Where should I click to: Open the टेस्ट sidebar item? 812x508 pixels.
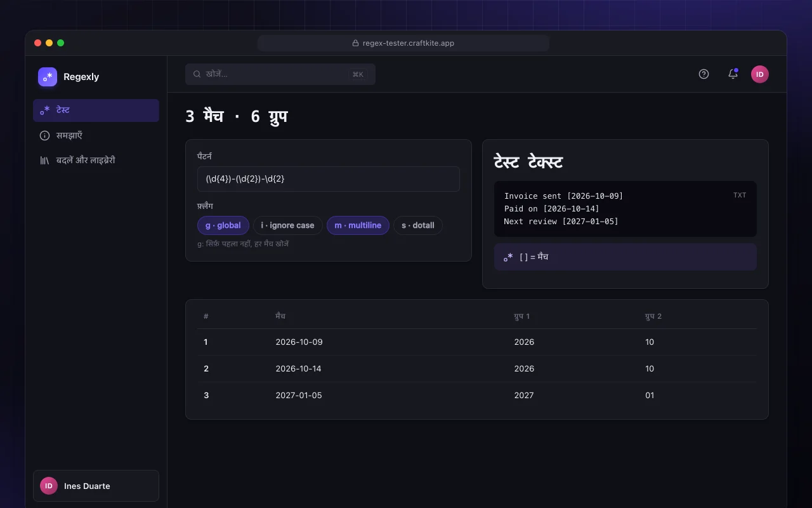click(x=96, y=110)
